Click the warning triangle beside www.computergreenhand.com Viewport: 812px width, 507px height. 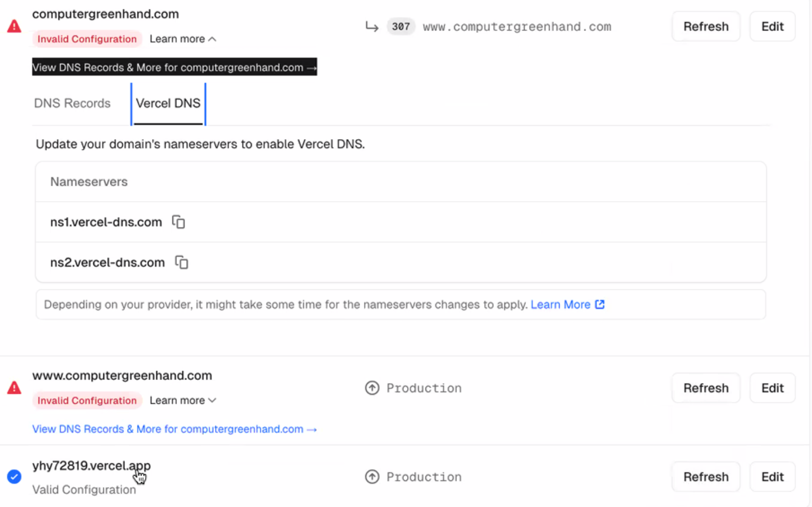coord(14,388)
